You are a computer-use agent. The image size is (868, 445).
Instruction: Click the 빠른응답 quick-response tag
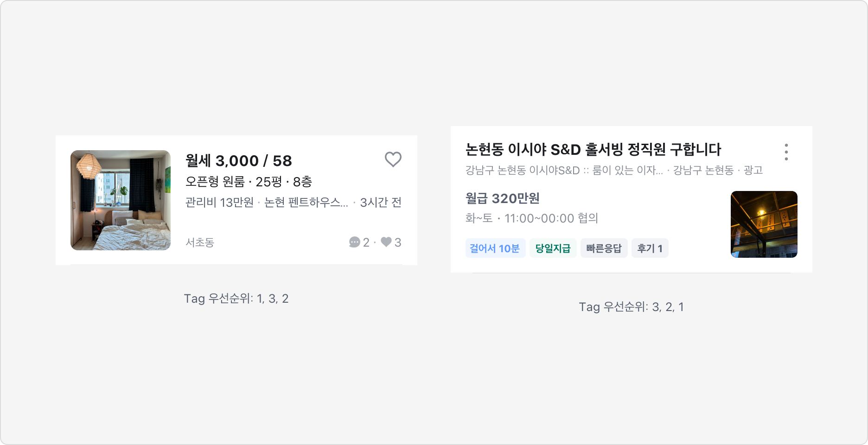pyautogui.click(x=604, y=248)
